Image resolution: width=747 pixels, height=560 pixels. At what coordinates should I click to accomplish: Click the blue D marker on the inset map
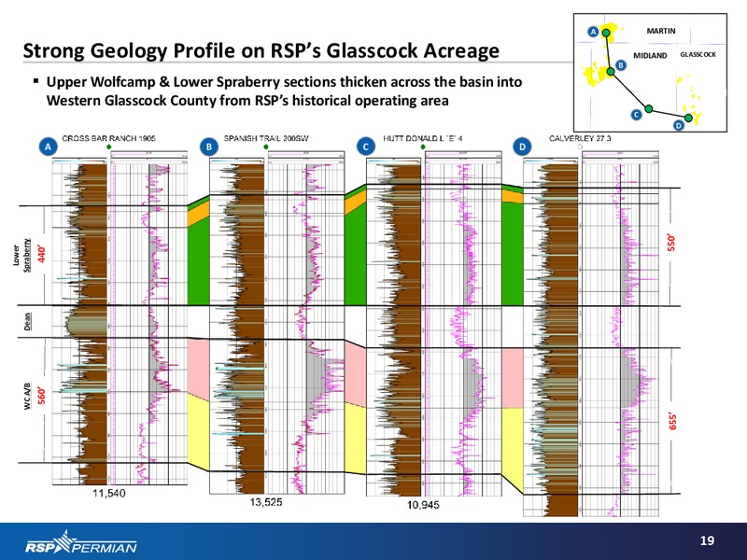coord(679,125)
